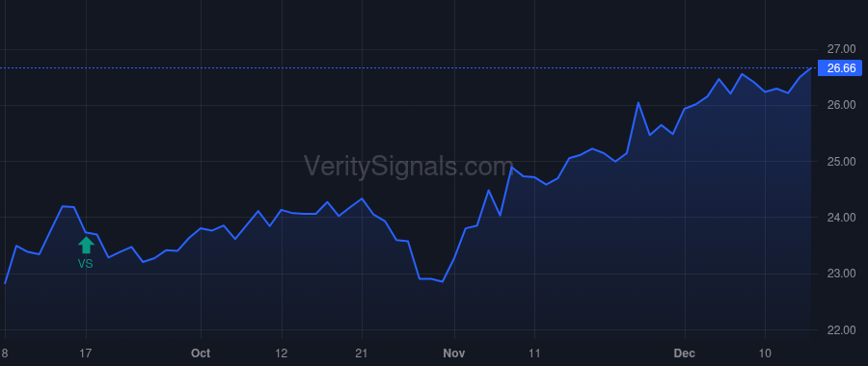Image resolution: width=868 pixels, height=366 pixels.
Task: Select the 26.66 current price label
Action: click(x=841, y=68)
